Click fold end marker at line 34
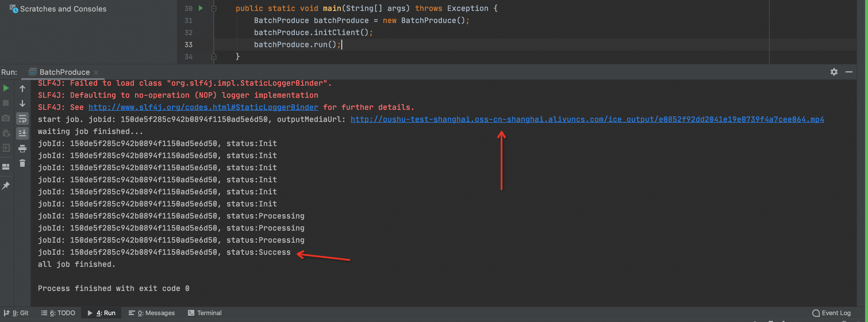Screen dimensions: 868x322 [214, 57]
